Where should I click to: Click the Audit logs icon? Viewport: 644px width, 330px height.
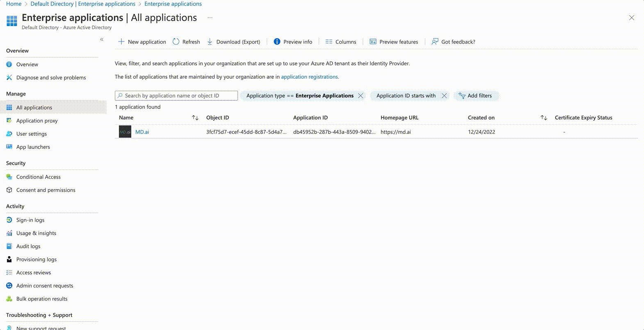point(9,246)
